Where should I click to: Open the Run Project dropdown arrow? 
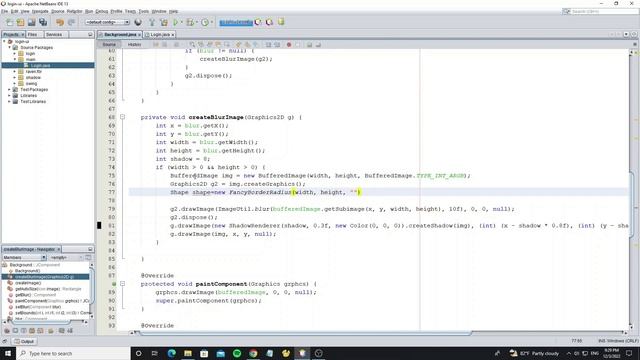[x=182, y=22]
